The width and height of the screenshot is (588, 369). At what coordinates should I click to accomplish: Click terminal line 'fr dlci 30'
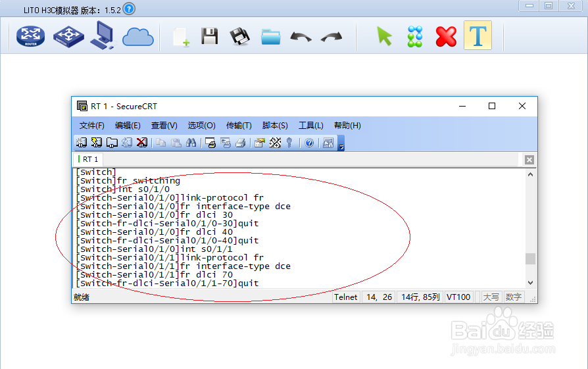(x=154, y=215)
